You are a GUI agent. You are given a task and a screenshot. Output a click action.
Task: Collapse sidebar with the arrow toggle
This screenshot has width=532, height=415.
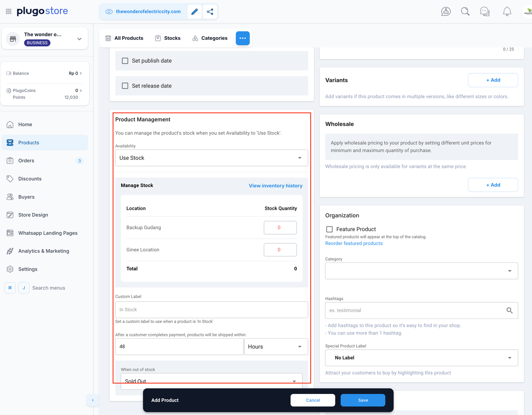click(x=93, y=400)
